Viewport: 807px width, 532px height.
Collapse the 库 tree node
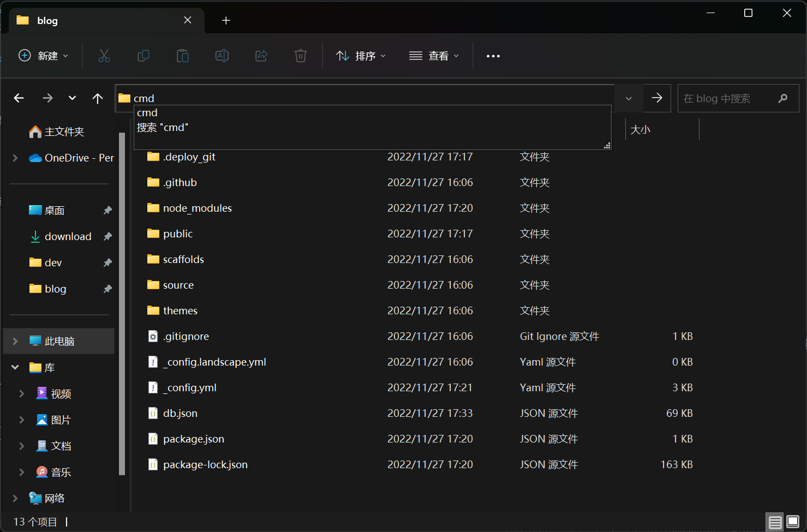[15, 367]
